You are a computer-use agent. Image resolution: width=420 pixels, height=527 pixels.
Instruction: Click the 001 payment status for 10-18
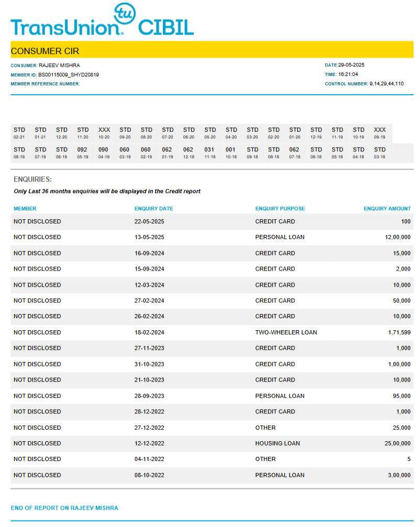pos(231,150)
